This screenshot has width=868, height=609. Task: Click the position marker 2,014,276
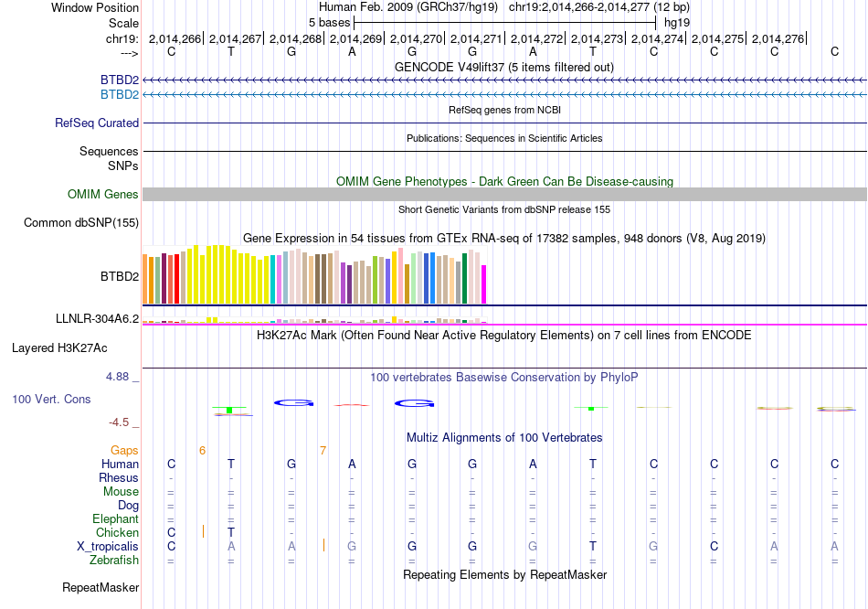point(778,38)
